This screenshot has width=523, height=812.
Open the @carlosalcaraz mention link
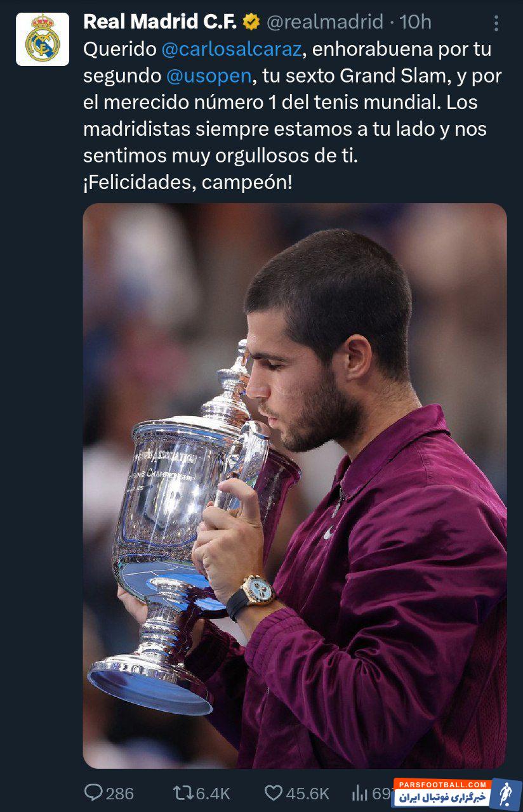click(227, 49)
